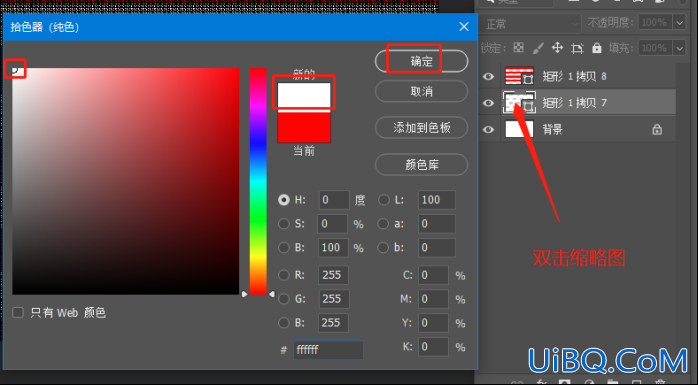Click the 矩形 1 拷贝 7 layer thumbnail
The image size is (698, 385).
click(519, 102)
